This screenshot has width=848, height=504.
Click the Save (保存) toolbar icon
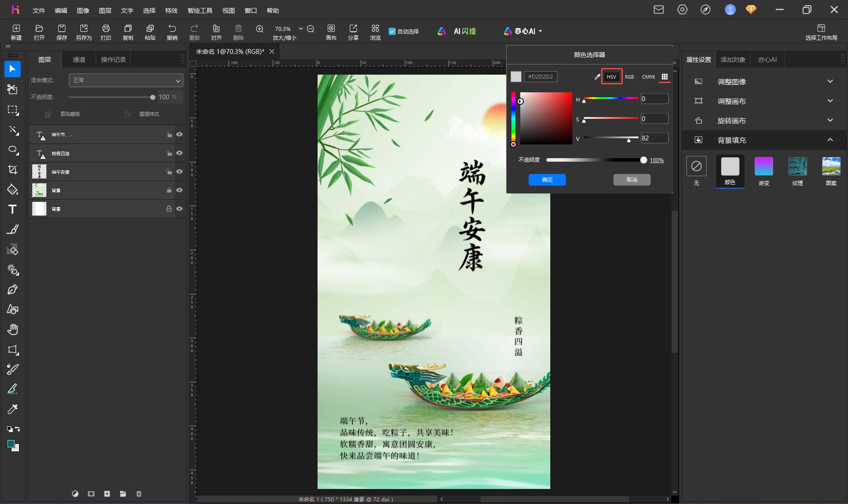click(x=61, y=32)
